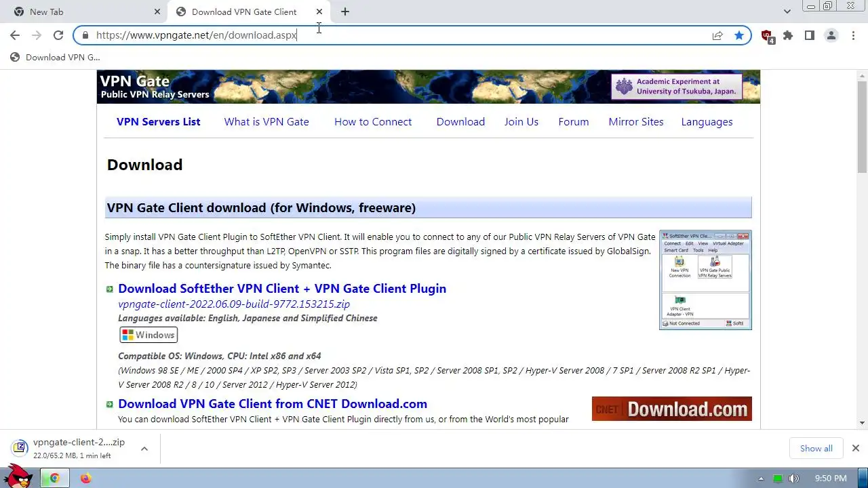This screenshot has width=868, height=488.
Task: Click the Download page heading
Action: click(x=144, y=165)
